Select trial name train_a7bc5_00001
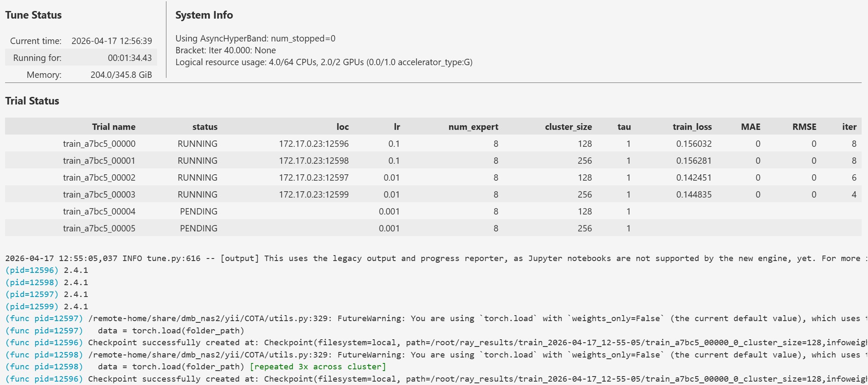868x385 pixels. click(x=99, y=161)
